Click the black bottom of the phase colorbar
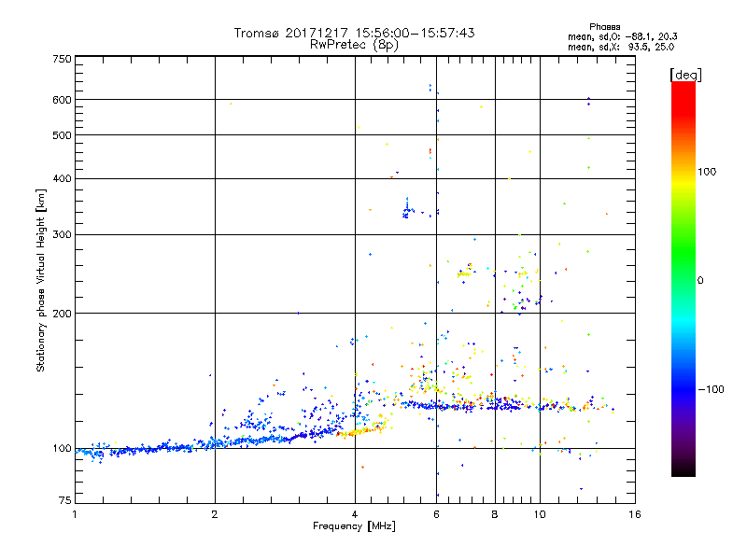Screen dimensions: 747x560 pos(684,469)
